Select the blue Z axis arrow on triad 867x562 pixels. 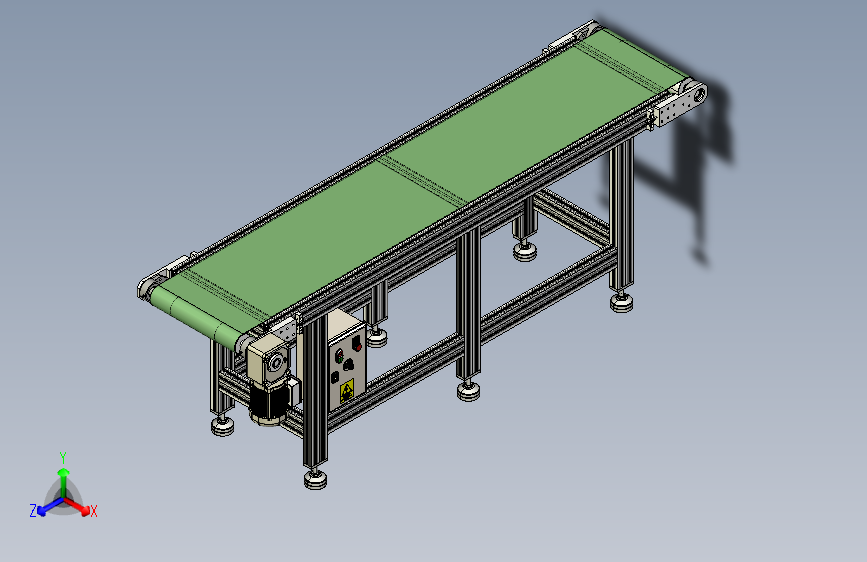pos(50,507)
